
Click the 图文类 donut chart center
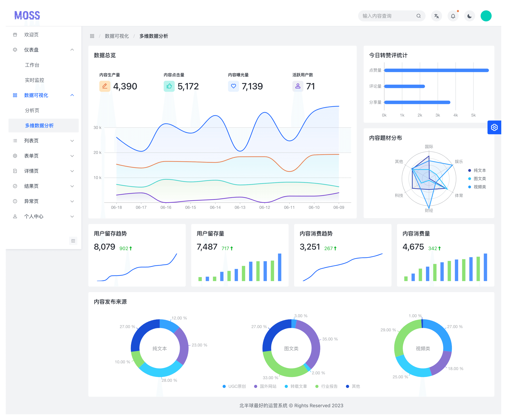click(x=291, y=348)
